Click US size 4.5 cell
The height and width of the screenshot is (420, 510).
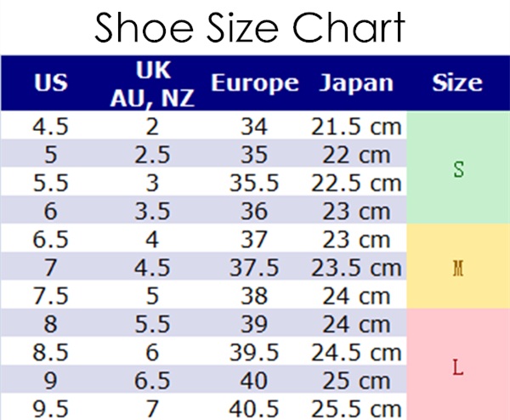coord(50,126)
